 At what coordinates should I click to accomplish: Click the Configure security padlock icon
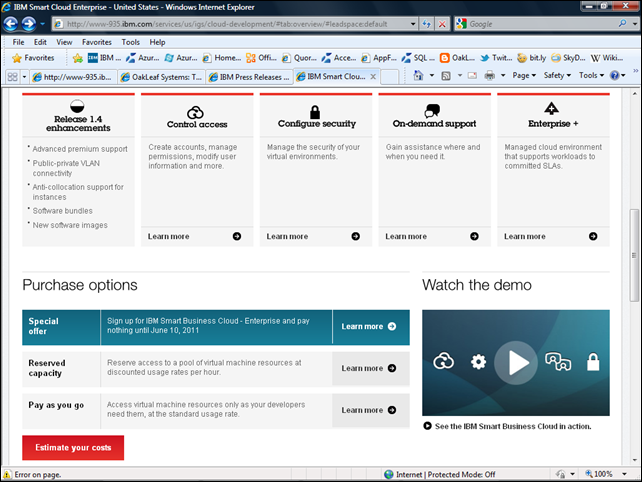pyautogui.click(x=315, y=111)
